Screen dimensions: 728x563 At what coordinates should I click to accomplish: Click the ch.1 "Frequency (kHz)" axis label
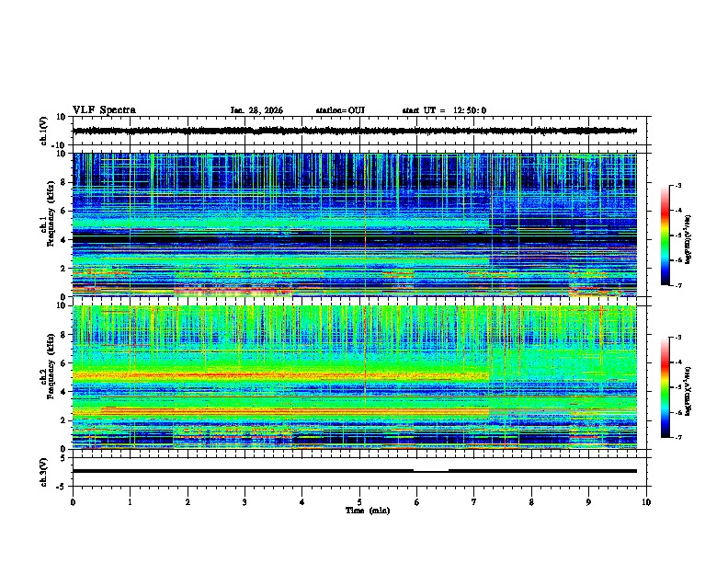pyautogui.click(x=51, y=214)
